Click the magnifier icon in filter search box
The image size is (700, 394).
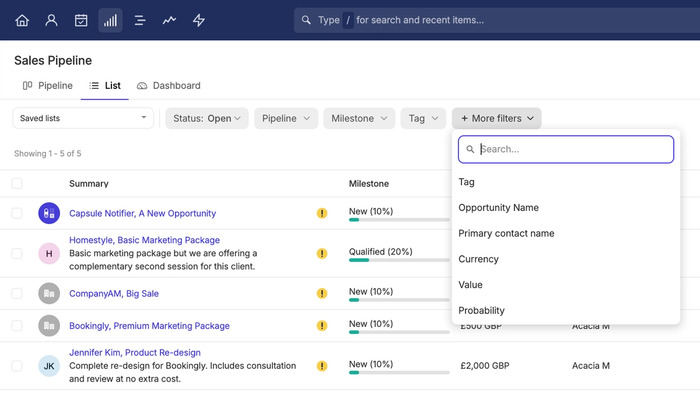[470, 149]
